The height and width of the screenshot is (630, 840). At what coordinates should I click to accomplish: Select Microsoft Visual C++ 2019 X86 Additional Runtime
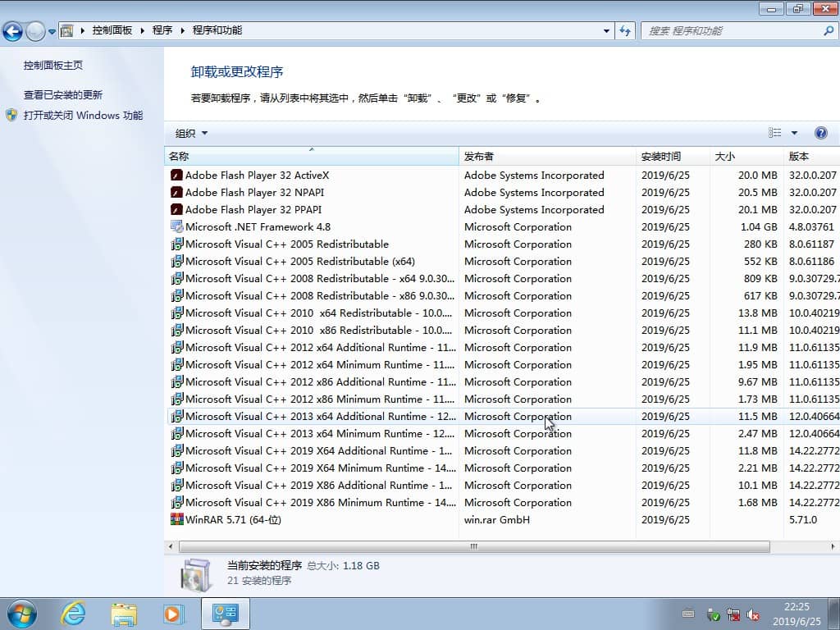point(319,485)
